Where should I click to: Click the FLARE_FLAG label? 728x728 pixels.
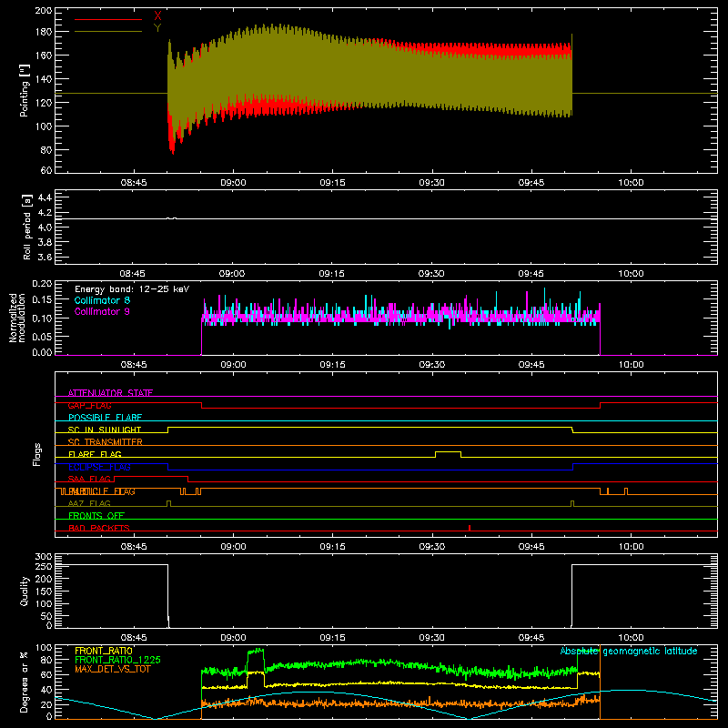coord(95,454)
